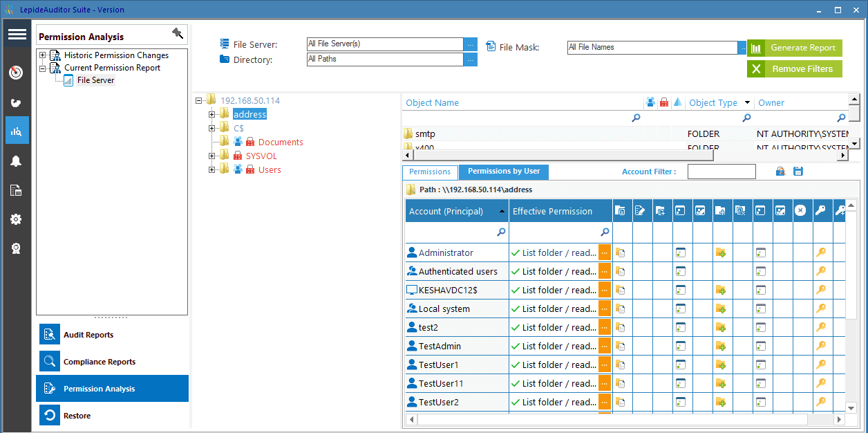Select the SYSVOL folder in tree
The width and height of the screenshot is (868, 433).
coord(261,156)
